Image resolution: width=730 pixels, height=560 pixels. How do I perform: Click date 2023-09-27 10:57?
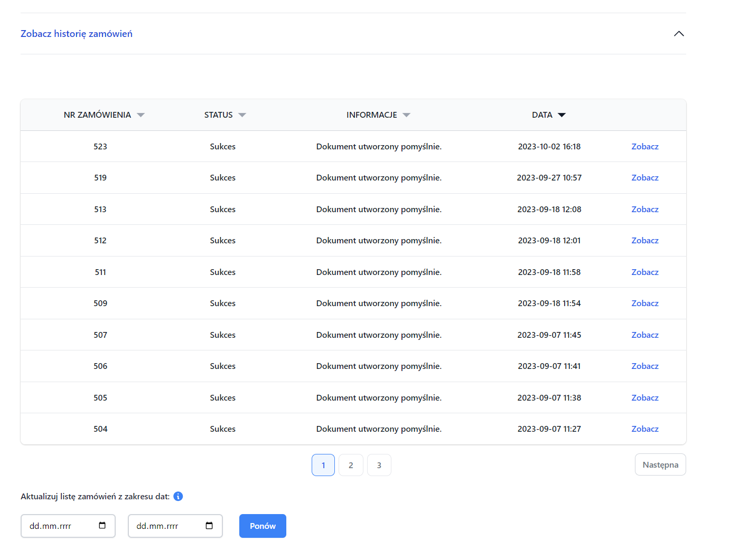[549, 178]
